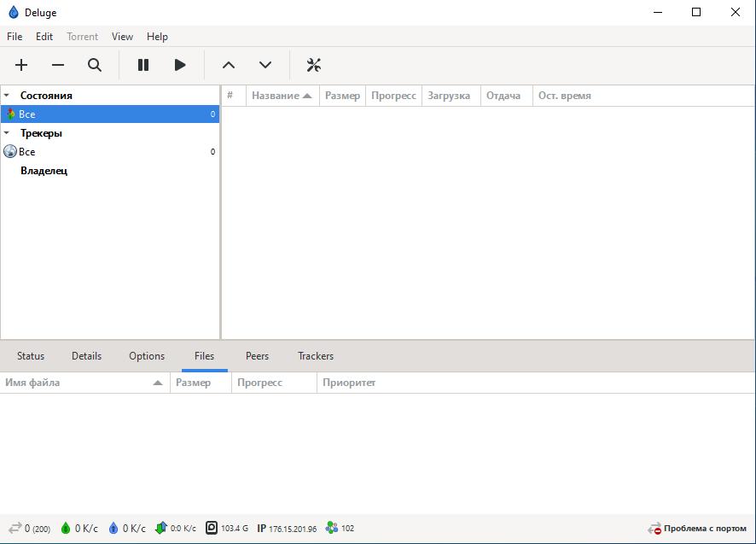Collapse the Трекеры section
Image resolution: width=756 pixels, height=544 pixels.
(7, 133)
